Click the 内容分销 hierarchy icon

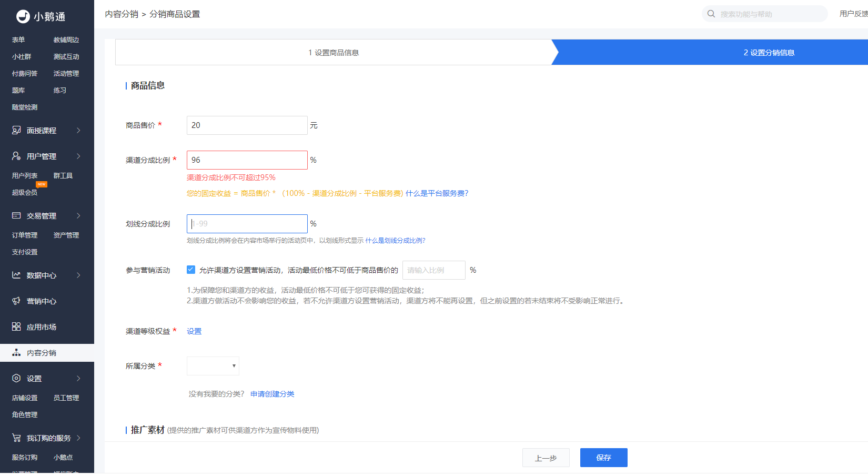coord(16,352)
